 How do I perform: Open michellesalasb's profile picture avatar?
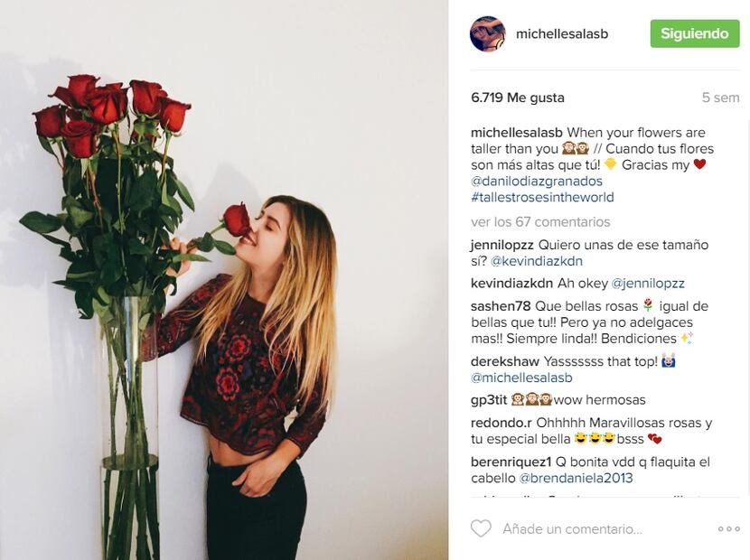tap(488, 33)
